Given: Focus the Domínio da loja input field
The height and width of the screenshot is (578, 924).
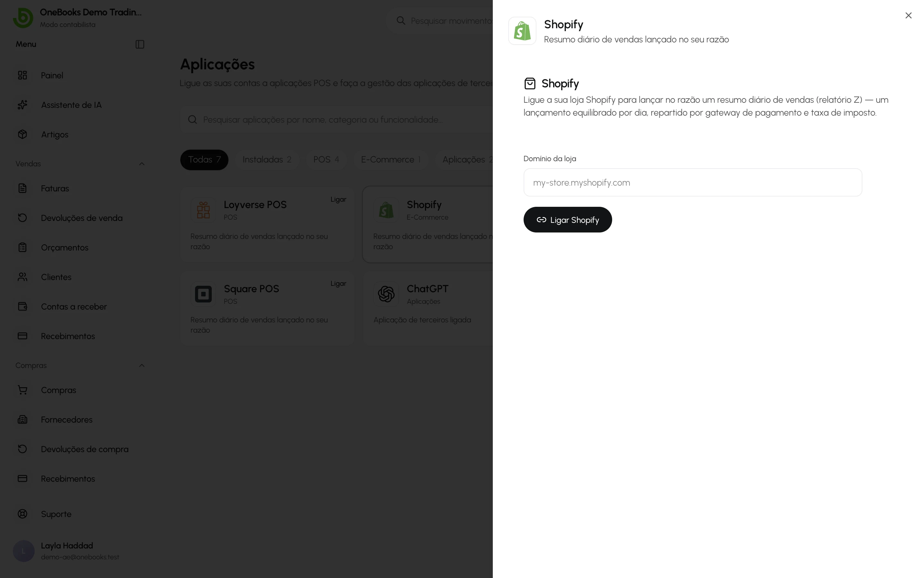Looking at the screenshot, I should (693, 182).
